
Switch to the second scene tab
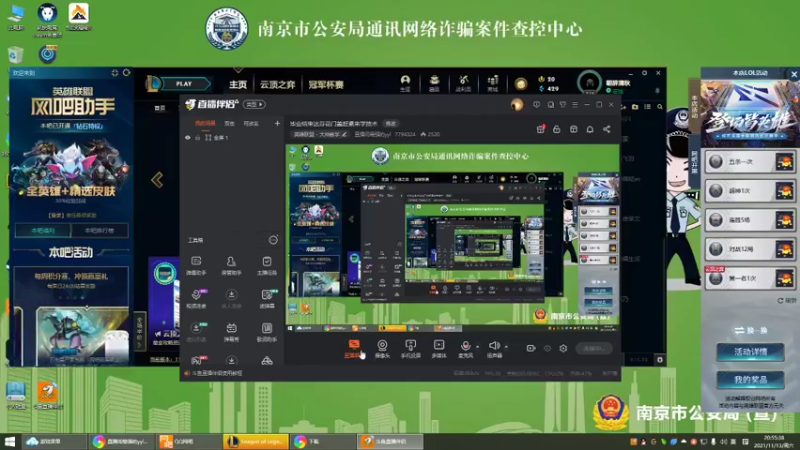pyautogui.click(x=230, y=123)
